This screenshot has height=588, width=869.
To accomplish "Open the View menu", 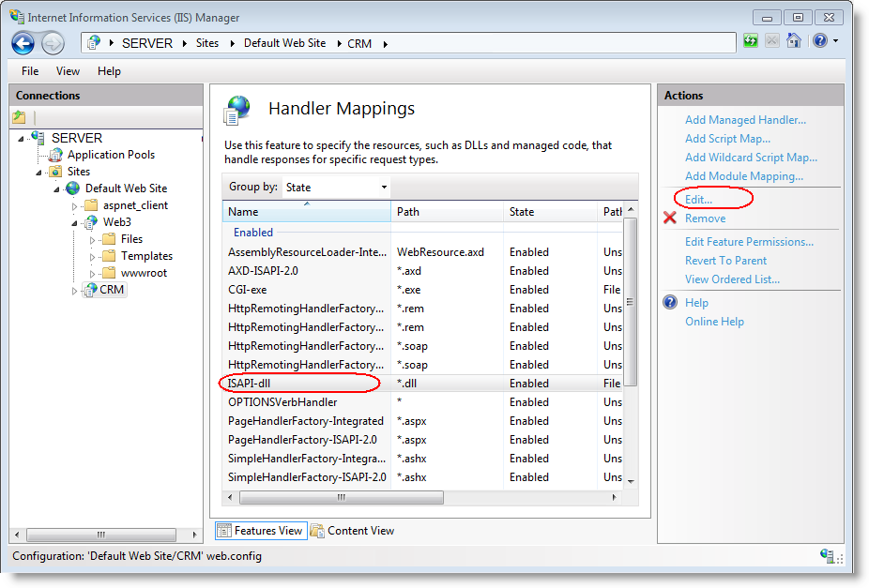I will coord(68,71).
